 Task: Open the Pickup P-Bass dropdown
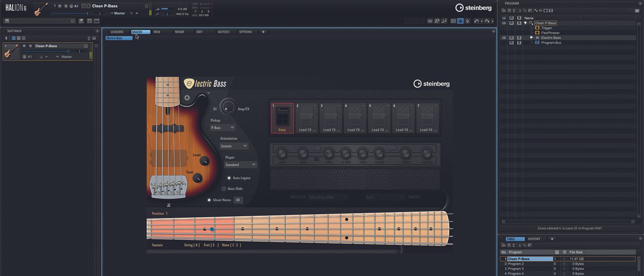[x=222, y=128]
